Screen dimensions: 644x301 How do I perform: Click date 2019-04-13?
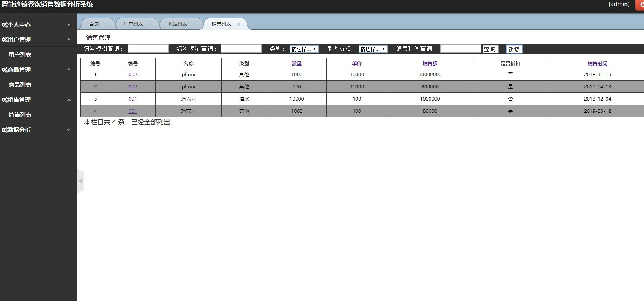click(x=598, y=87)
